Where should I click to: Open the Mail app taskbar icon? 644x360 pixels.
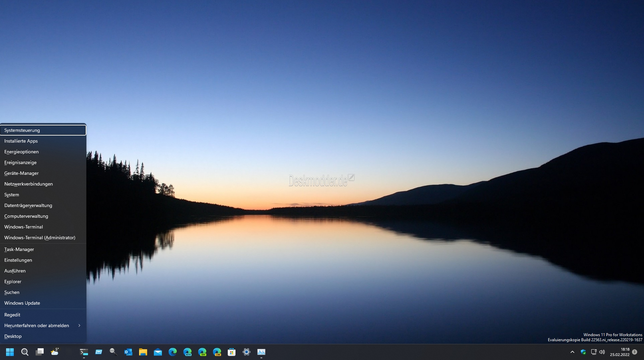pos(158,352)
